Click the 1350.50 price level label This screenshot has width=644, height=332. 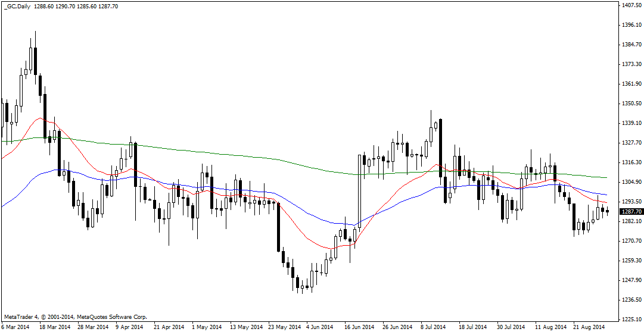click(632, 104)
